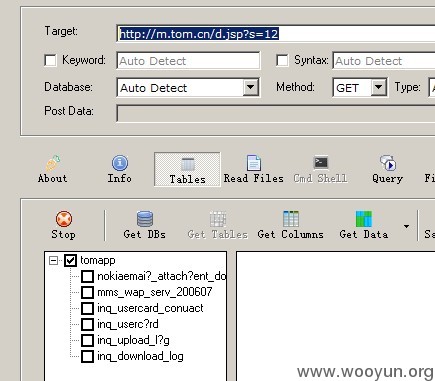Click the Get DBs button
Viewport: 435px width, 381px height.
144,225
